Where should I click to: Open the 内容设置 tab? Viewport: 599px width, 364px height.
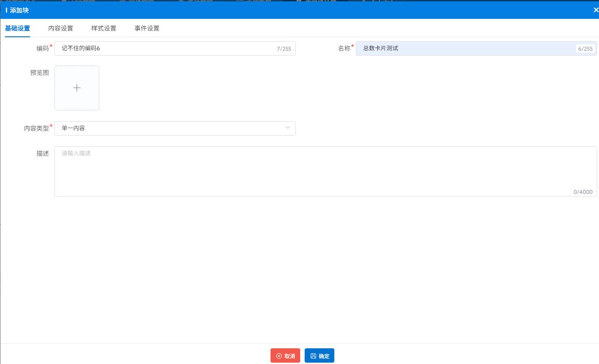pos(61,28)
